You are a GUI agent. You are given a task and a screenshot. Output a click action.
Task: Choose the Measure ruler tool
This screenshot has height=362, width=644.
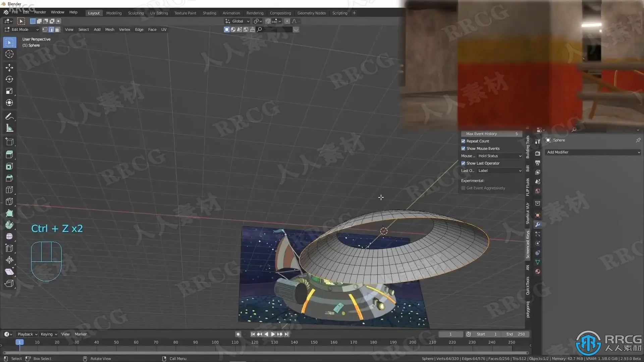(9, 128)
